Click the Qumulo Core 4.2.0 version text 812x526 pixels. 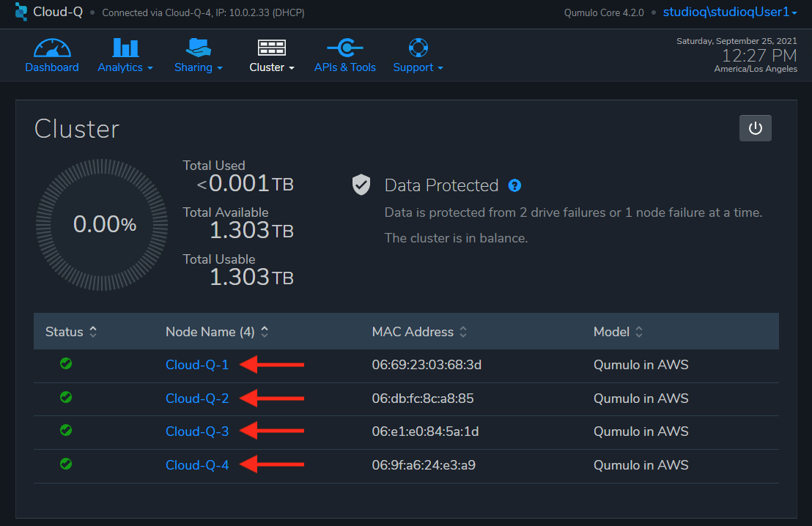pyautogui.click(x=604, y=12)
